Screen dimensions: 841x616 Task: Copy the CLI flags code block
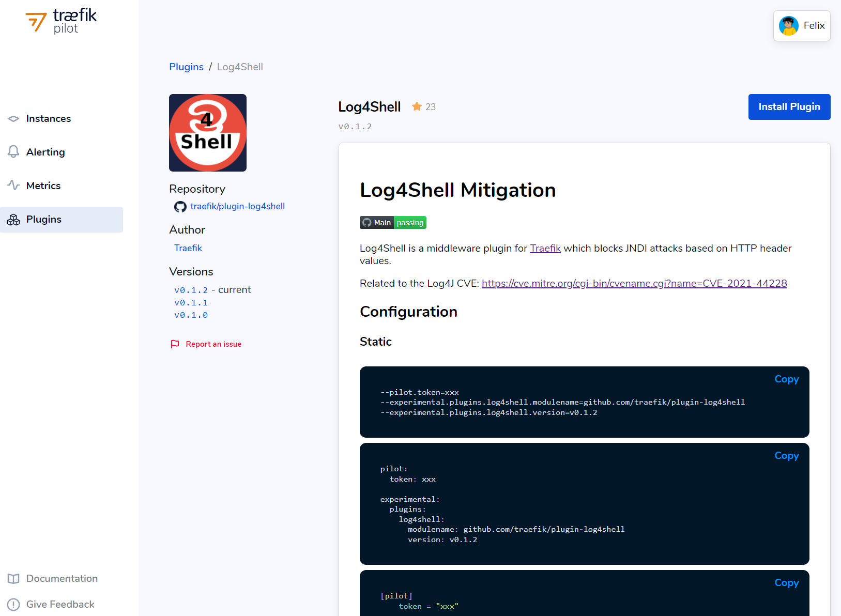pyautogui.click(x=787, y=379)
